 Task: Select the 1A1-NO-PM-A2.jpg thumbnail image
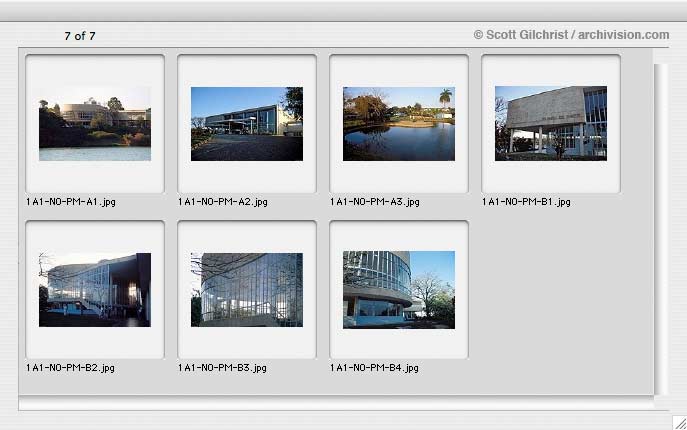tap(247, 124)
